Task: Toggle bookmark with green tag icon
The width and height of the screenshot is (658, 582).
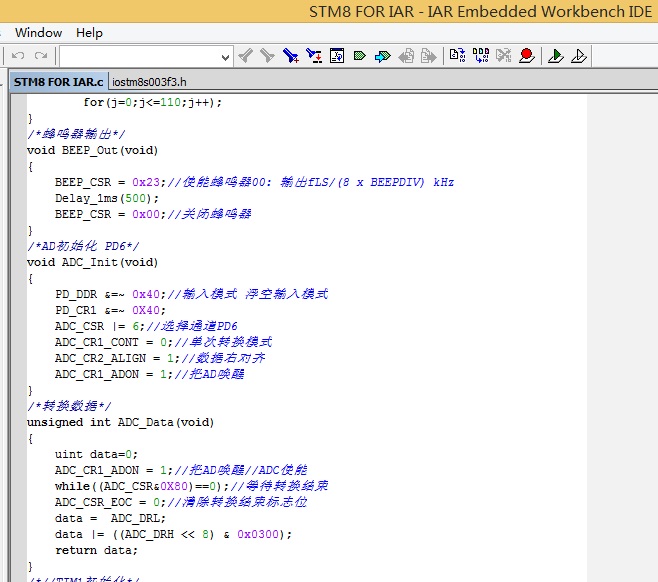Action: 360,56
